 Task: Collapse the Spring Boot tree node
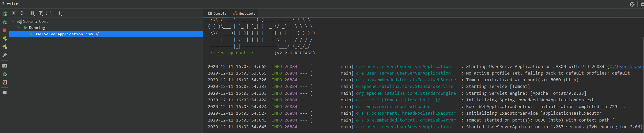coord(13,21)
